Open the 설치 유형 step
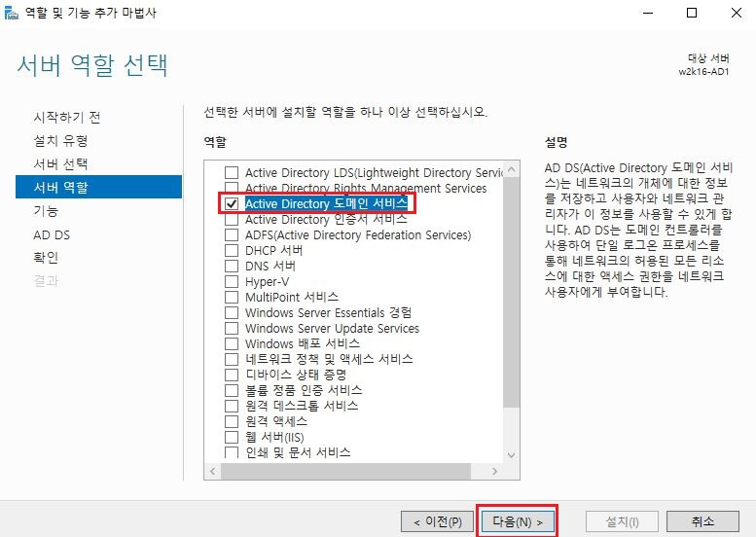Viewport: 756px width, 537px height. [60, 141]
